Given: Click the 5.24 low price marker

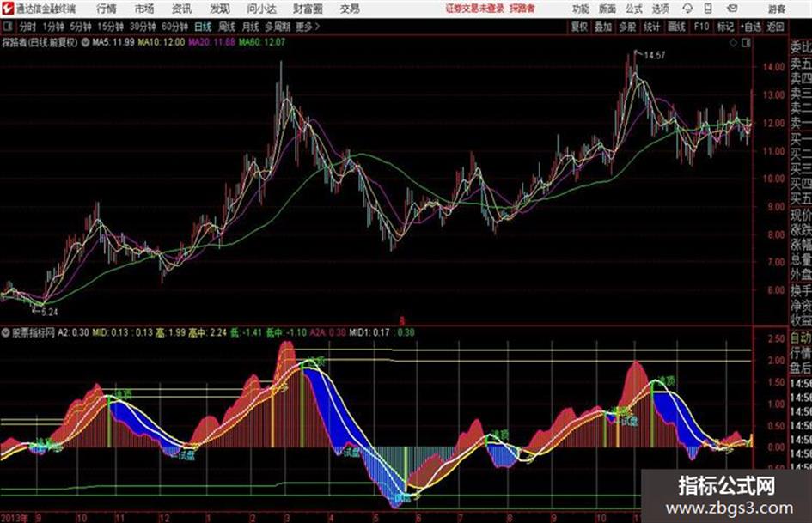Looking at the screenshot, I should (x=49, y=313).
